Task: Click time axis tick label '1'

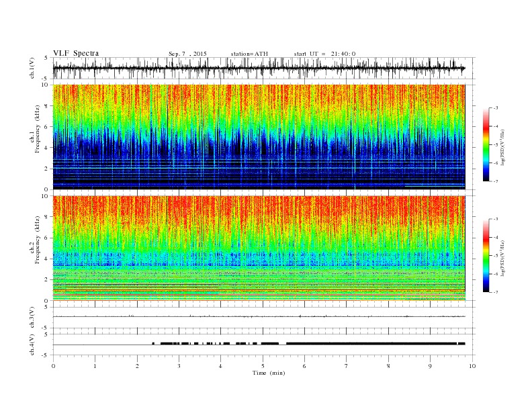Action: coord(95,366)
